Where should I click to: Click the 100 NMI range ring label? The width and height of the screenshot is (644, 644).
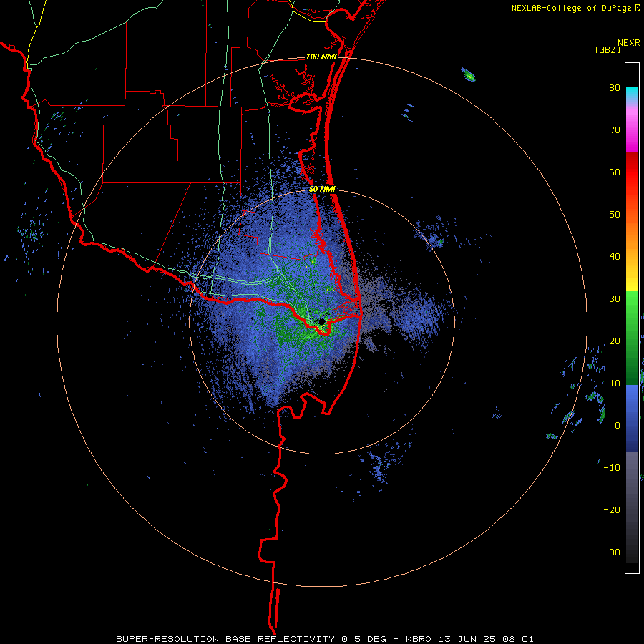click(x=321, y=57)
